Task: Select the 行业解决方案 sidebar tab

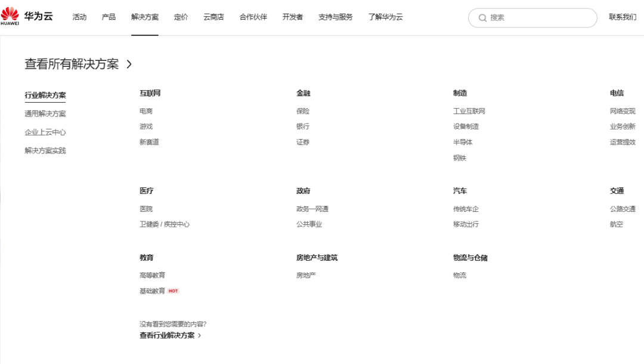Action: tap(45, 95)
